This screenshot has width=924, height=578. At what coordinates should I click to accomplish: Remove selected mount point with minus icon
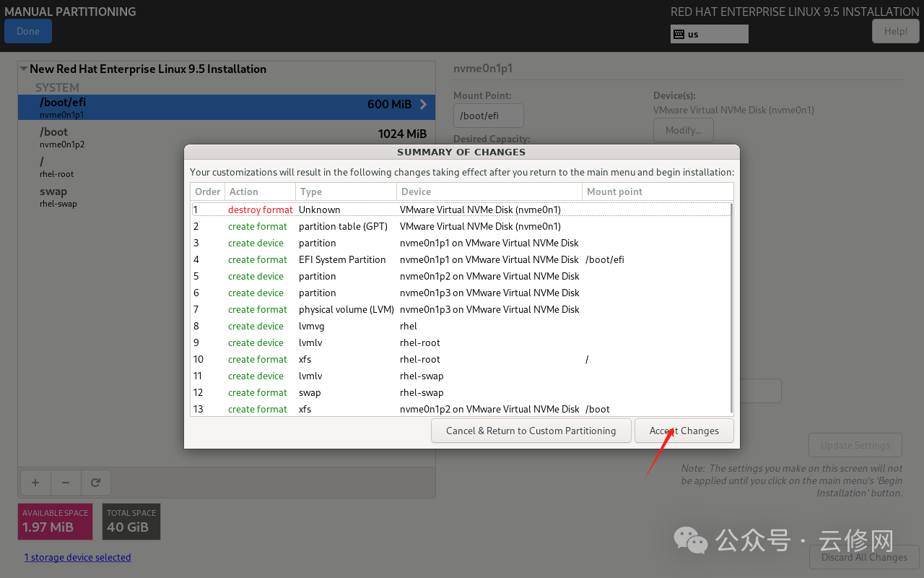pyautogui.click(x=66, y=483)
